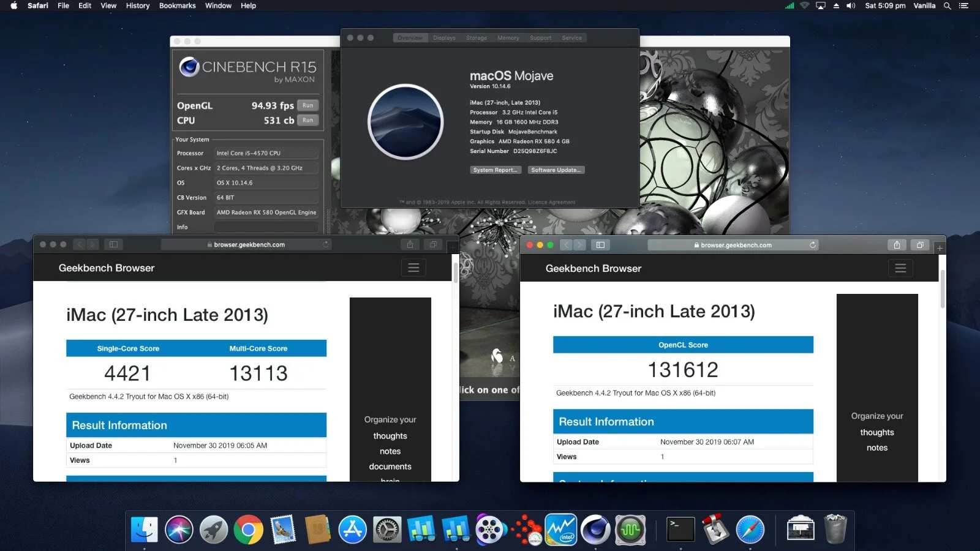This screenshot has height=551, width=980.
Task: Switch to Displays tab in About This Mac
Action: [x=444, y=38]
